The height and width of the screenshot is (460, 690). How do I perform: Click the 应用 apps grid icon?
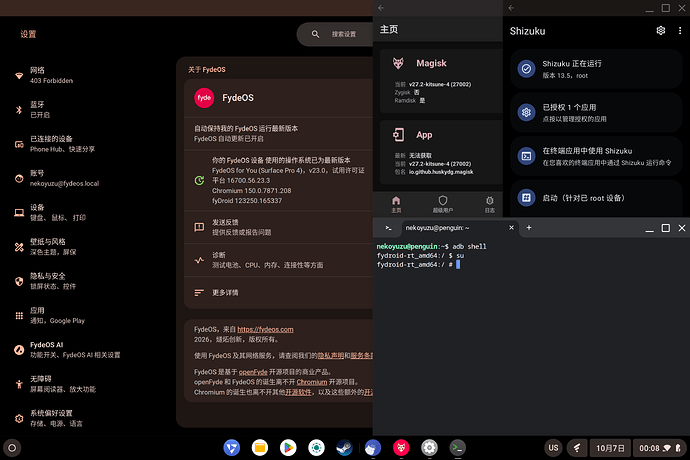coord(19,316)
